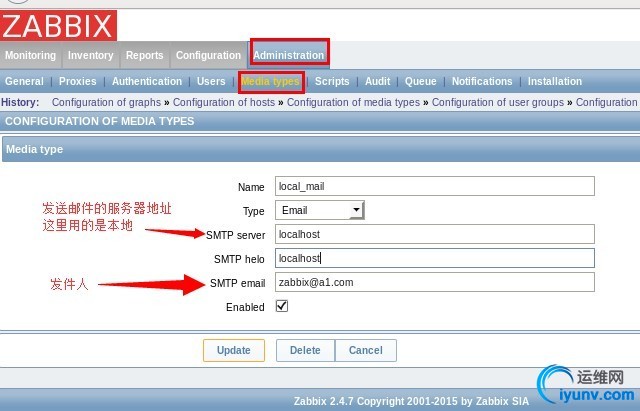Open the Reports tab

[144, 55]
